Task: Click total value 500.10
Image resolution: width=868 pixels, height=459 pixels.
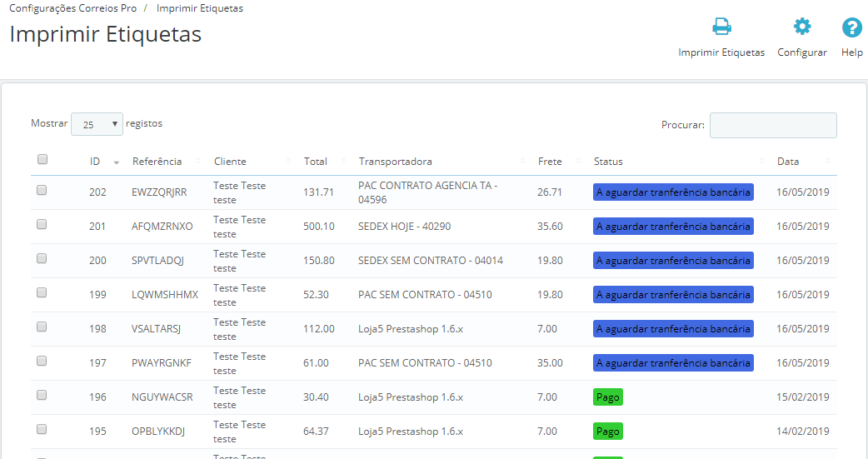Action: tap(319, 227)
